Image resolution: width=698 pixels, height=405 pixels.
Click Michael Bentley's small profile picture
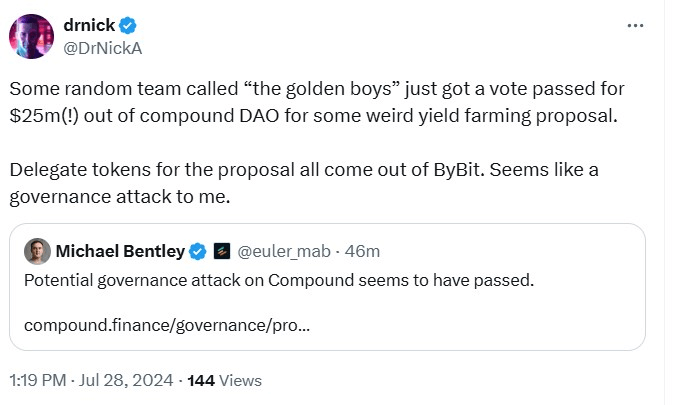(37, 250)
